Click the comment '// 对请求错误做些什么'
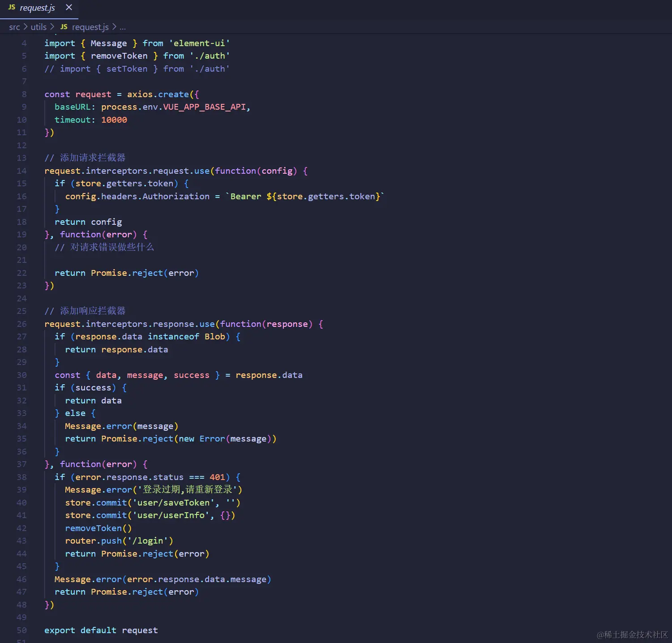This screenshot has height=643, width=672. (x=104, y=248)
